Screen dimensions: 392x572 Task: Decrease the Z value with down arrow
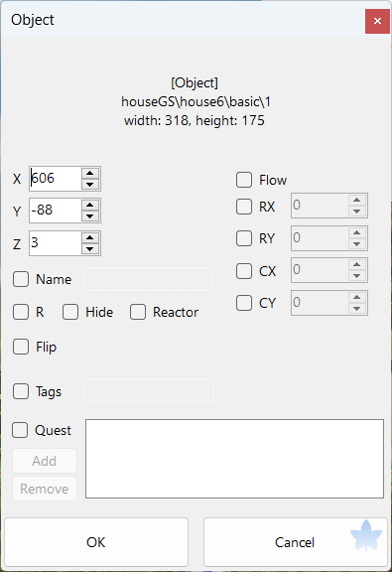[90, 249]
